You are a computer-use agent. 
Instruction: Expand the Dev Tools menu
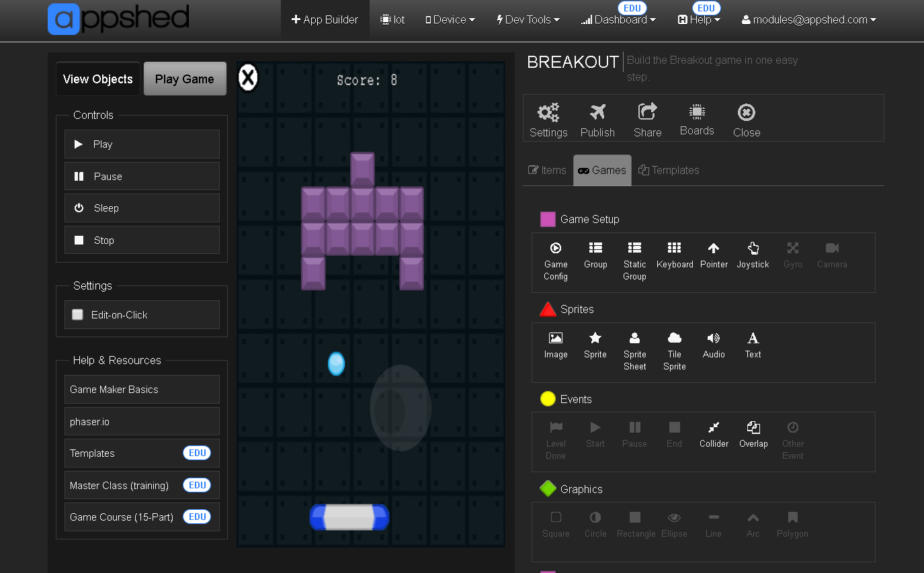(528, 19)
